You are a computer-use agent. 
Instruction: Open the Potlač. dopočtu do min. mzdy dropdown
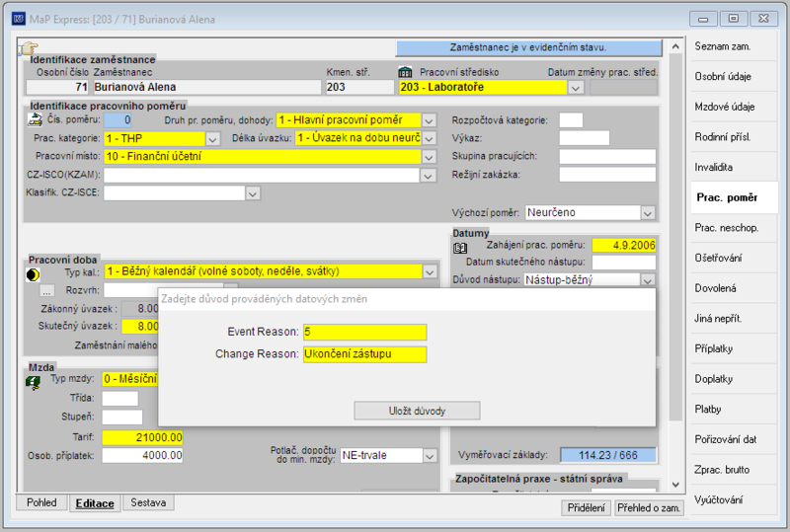430,456
